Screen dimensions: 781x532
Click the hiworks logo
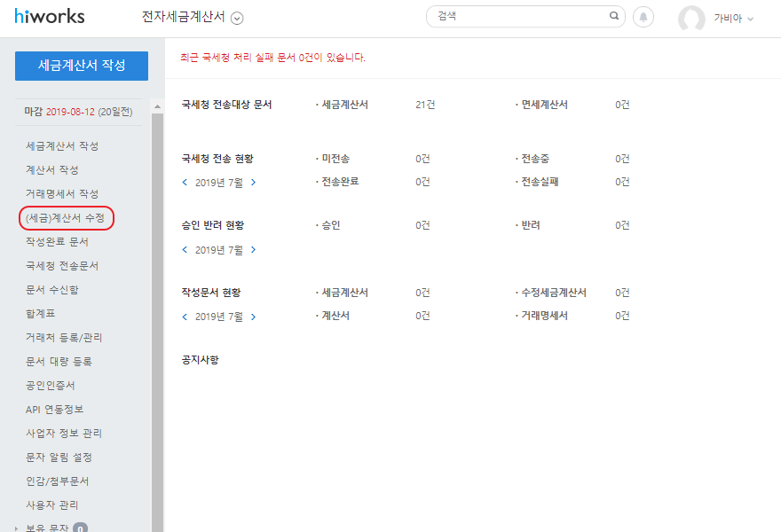click(x=50, y=17)
